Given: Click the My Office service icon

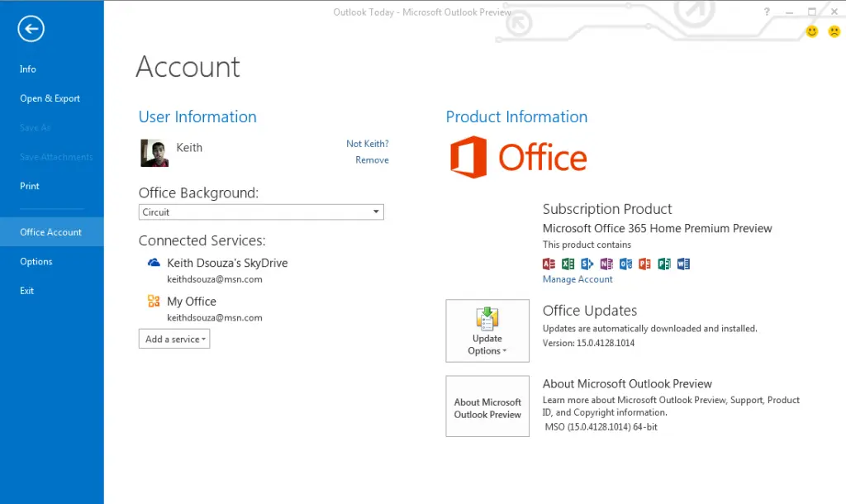Looking at the screenshot, I should click(x=154, y=301).
